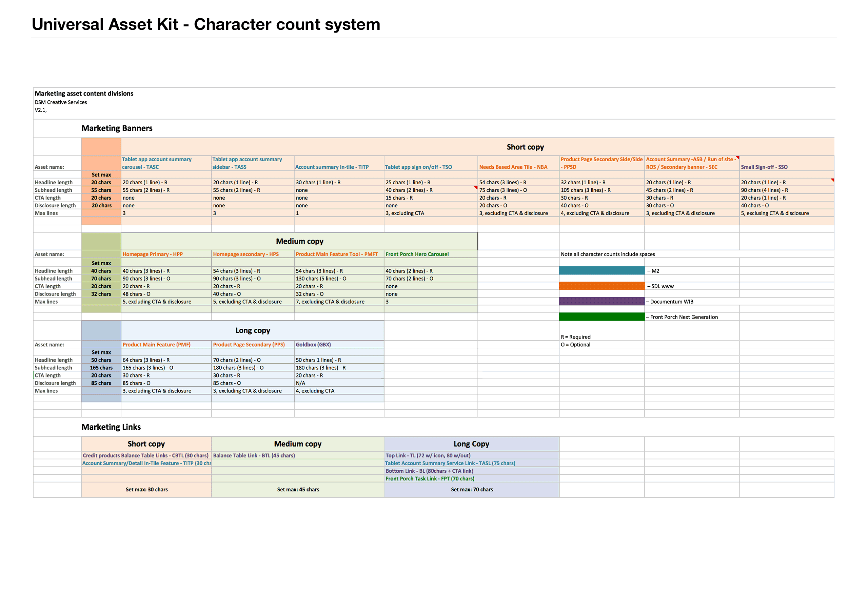Select cell reading Set max: 70 chars
Screen dimensions: 868x593
coord(471,489)
